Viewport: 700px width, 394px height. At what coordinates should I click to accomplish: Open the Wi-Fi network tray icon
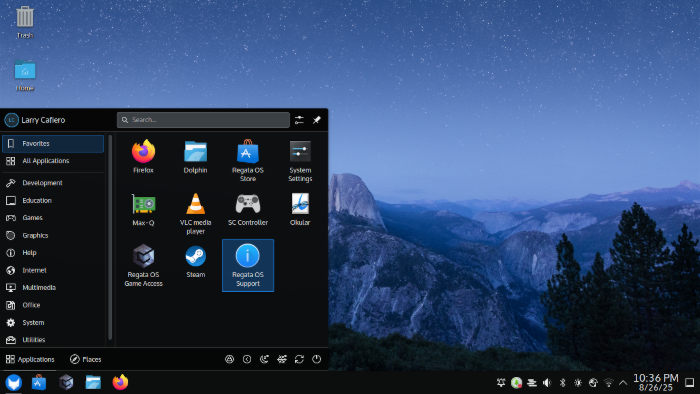tap(608, 382)
